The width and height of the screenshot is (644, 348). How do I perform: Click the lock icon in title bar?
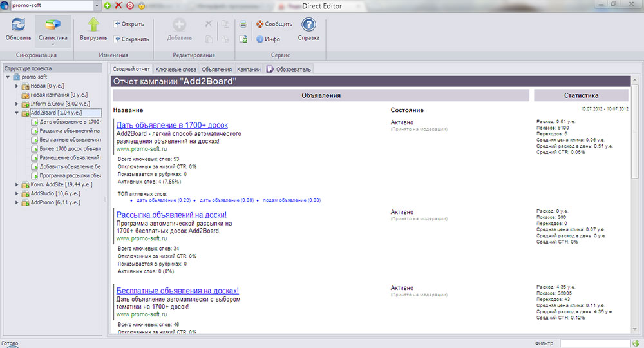point(141,5)
